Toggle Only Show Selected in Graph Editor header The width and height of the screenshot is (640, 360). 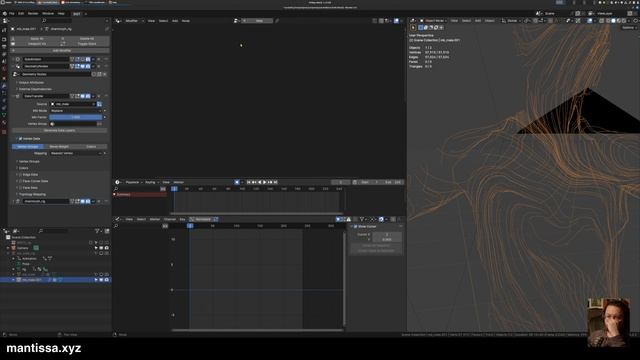(x=338, y=219)
